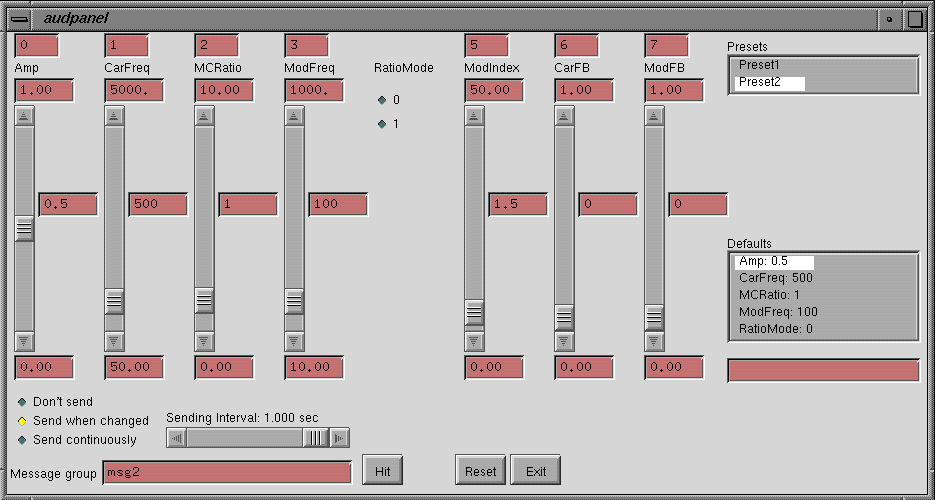Click the down arrow on CarFB slider

564,341
